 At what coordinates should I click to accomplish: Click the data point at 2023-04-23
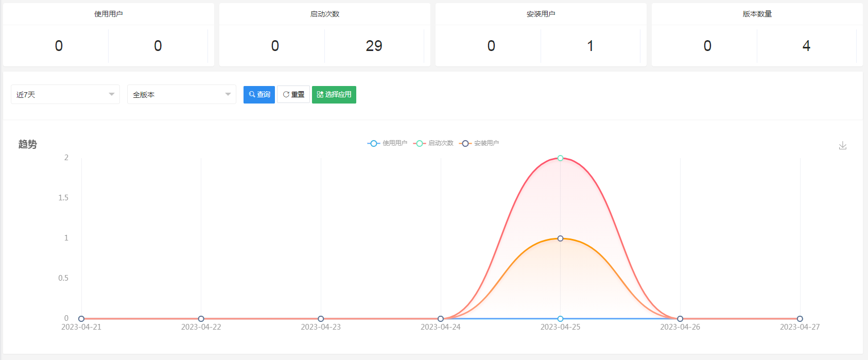coord(321,319)
